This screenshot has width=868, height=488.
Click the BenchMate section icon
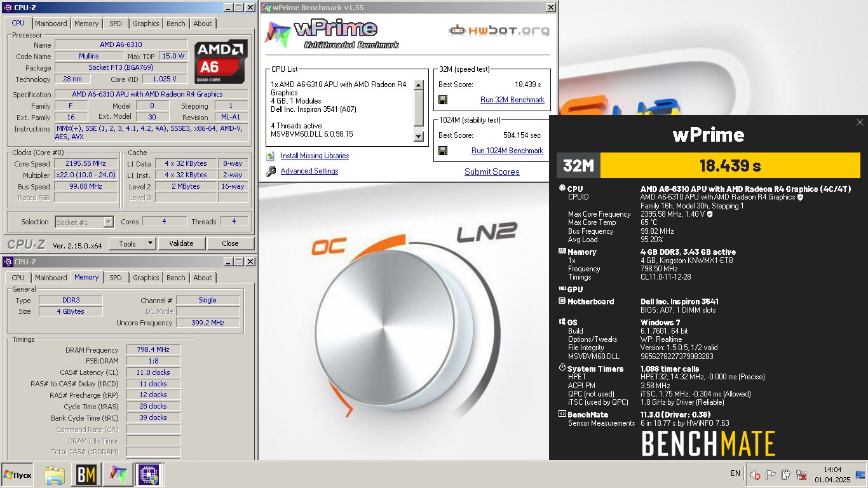coord(562,414)
